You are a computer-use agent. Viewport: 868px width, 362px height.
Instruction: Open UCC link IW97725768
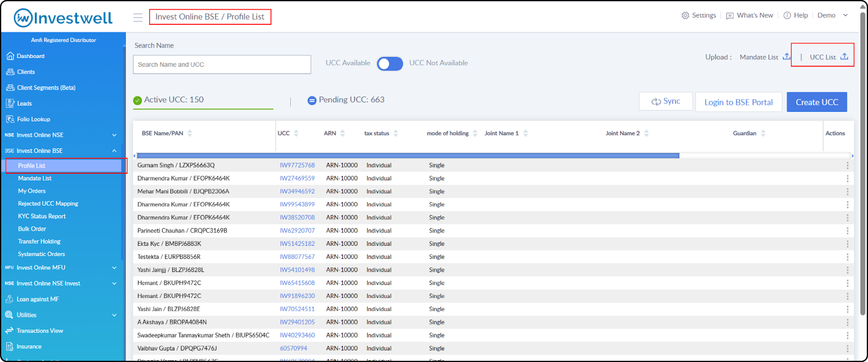pyautogui.click(x=297, y=166)
